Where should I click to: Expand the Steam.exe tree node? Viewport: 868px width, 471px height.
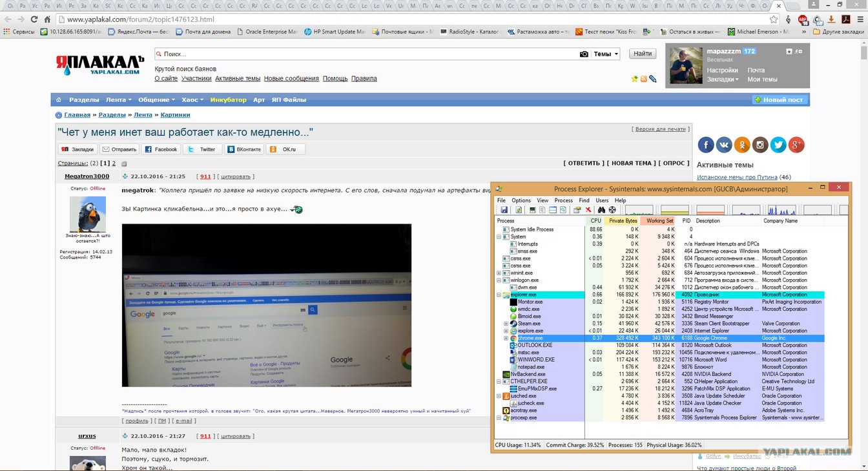coord(506,324)
